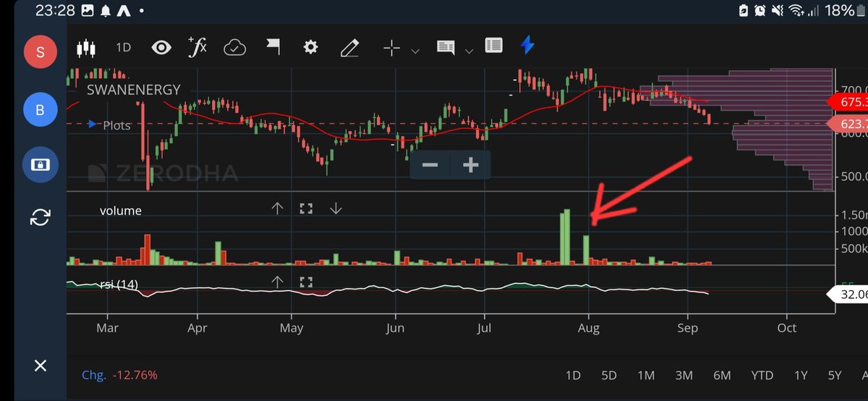This screenshot has height=401, width=868.
Task: Toggle the eye visibility icon
Action: (161, 48)
